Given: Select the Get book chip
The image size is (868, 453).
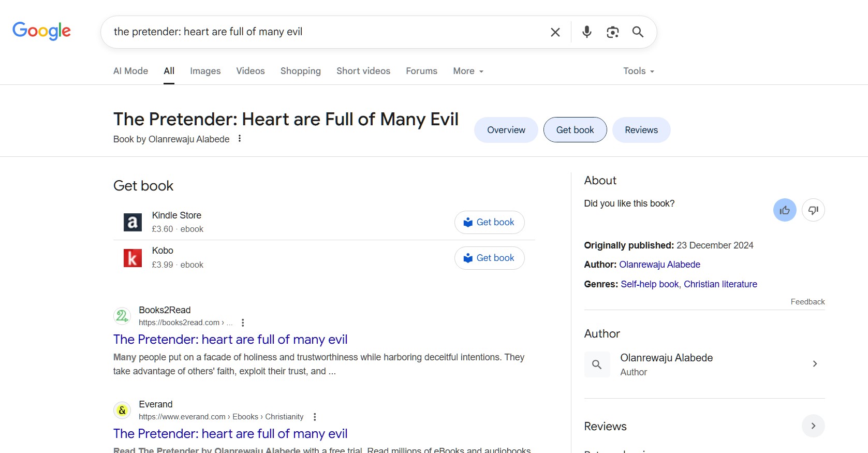Looking at the screenshot, I should pos(575,130).
